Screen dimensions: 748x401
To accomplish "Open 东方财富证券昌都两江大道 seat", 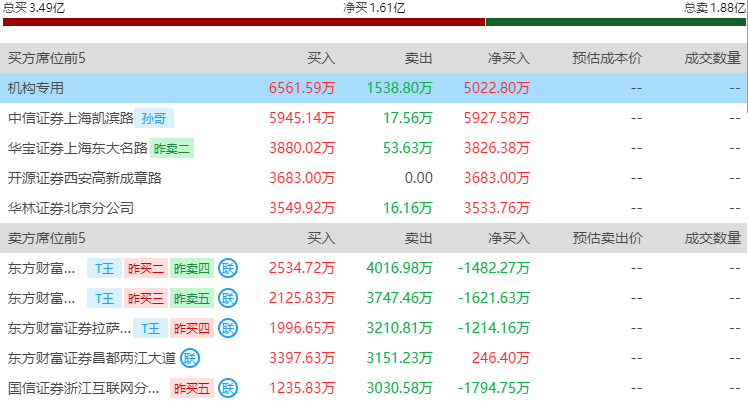I will 92,359.
